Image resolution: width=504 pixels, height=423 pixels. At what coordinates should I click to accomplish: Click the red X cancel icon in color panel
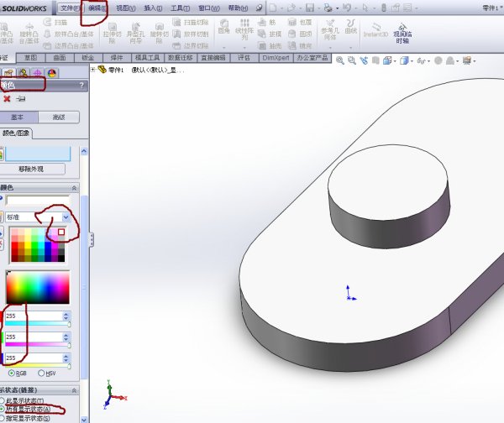[x=7, y=99]
